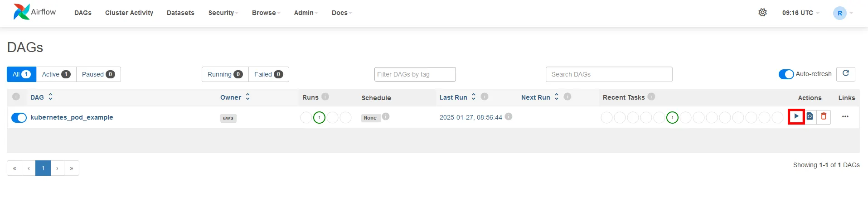Trigger the kubernetes_pod_example DAG with play icon
The width and height of the screenshot is (868, 207).
(796, 116)
